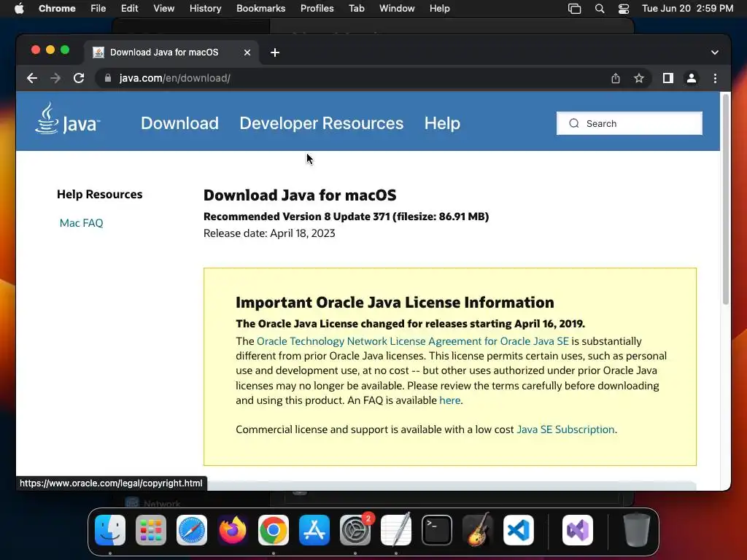747x560 pixels.
Task: Open the Window menu
Action: click(x=397, y=9)
